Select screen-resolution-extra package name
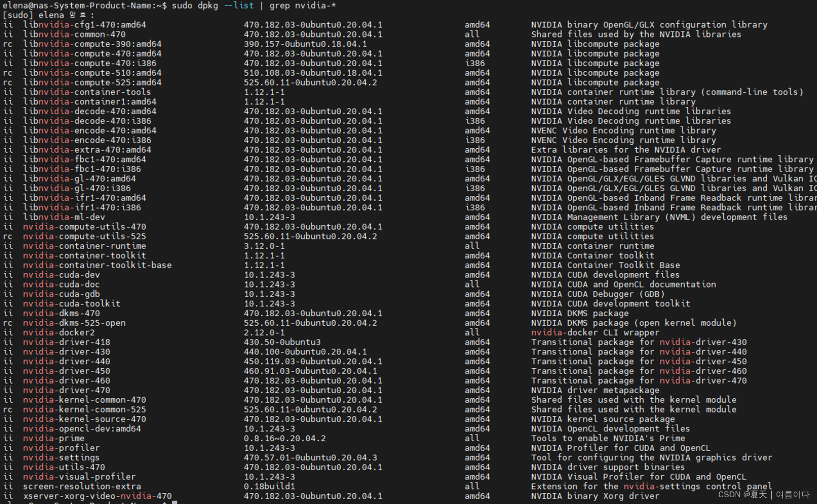 pyautogui.click(x=82, y=487)
